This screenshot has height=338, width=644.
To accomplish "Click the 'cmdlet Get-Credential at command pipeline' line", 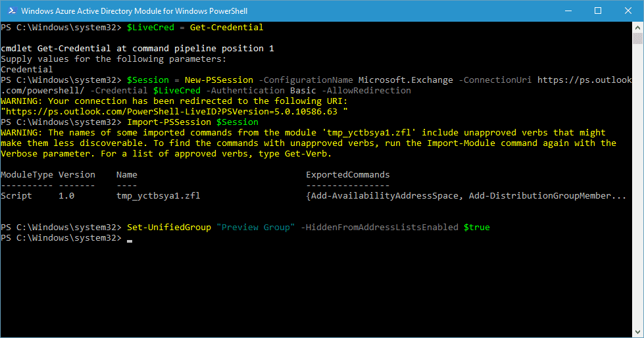I will (137, 49).
